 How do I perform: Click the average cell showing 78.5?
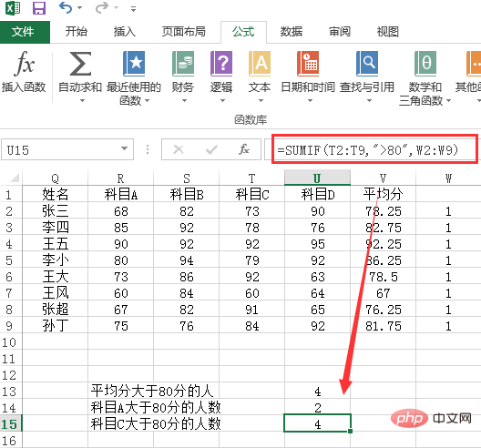(x=383, y=277)
